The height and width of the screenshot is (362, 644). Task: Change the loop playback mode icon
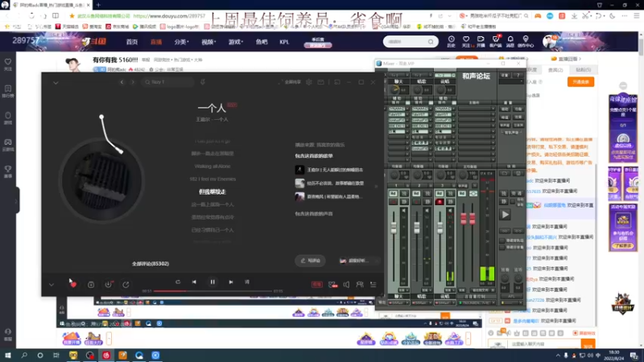click(x=177, y=282)
